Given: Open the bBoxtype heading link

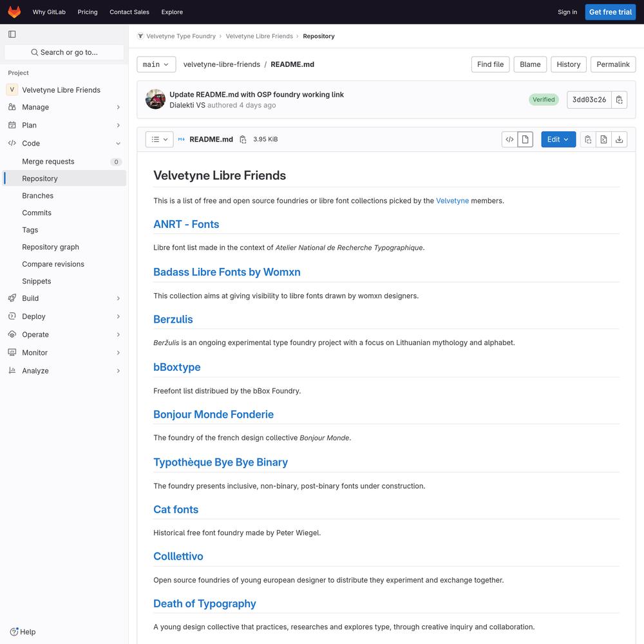Looking at the screenshot, I should pyautogui.click(x=176, y=367).
